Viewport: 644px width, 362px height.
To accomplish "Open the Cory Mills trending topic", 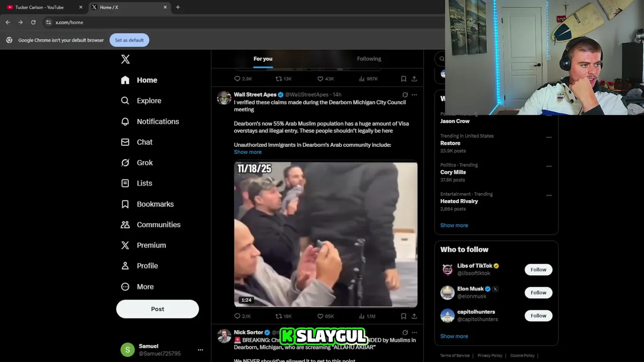I will pos(453,172).
